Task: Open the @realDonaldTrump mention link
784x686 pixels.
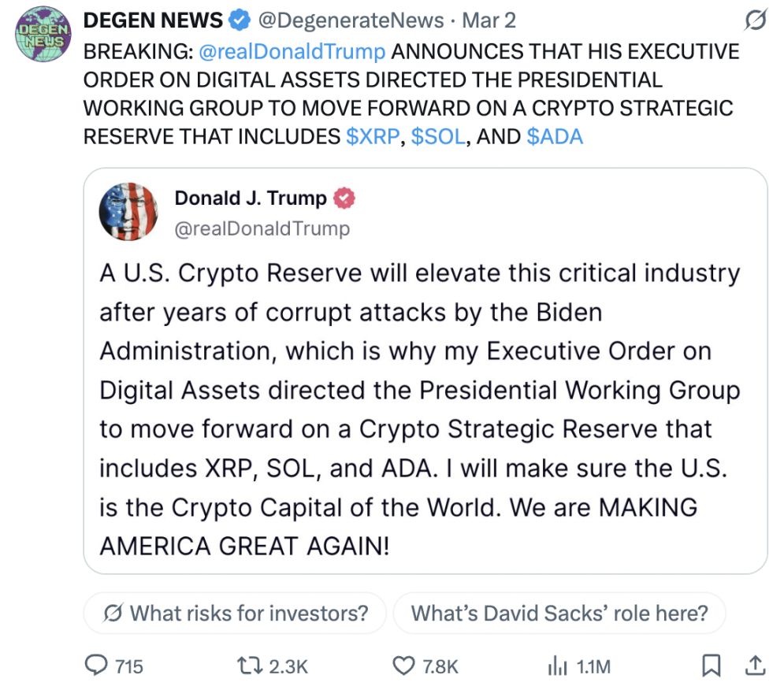Action: (292, 52)
